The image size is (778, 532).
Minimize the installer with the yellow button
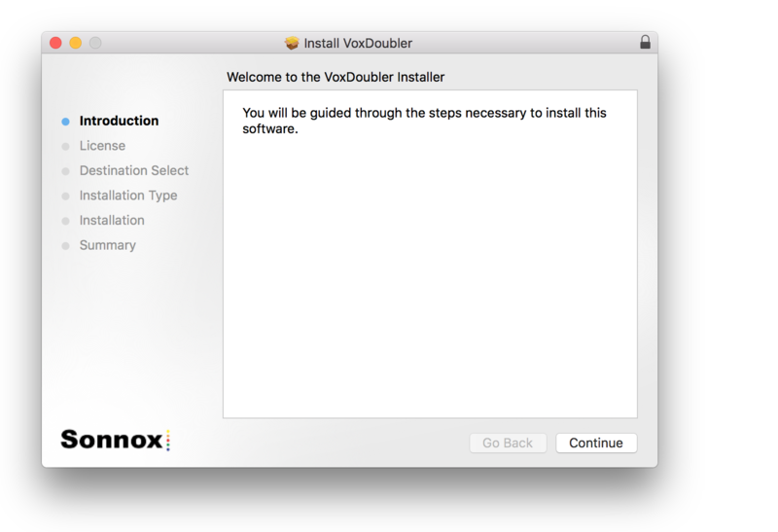point(76,43)
